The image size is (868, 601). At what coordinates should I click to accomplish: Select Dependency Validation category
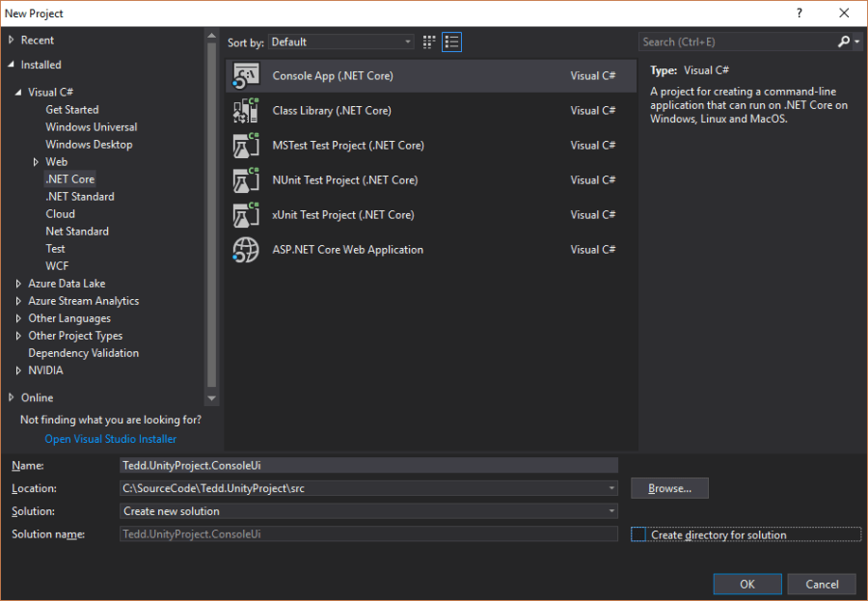(x=84, y=353)
